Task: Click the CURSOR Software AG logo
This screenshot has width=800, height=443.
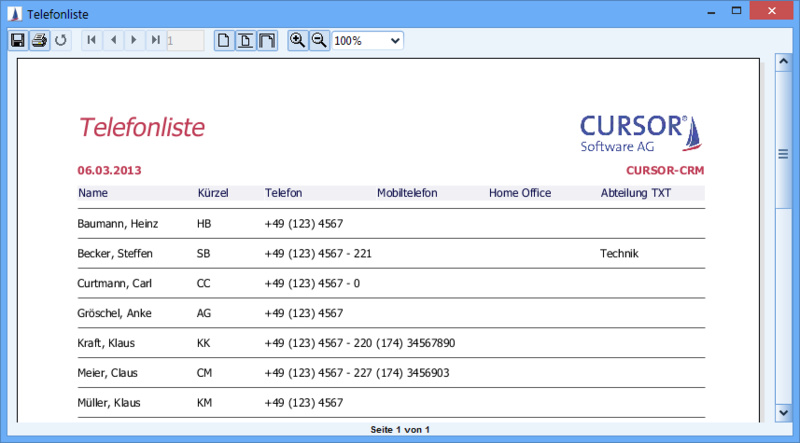Action: [642, 133]
